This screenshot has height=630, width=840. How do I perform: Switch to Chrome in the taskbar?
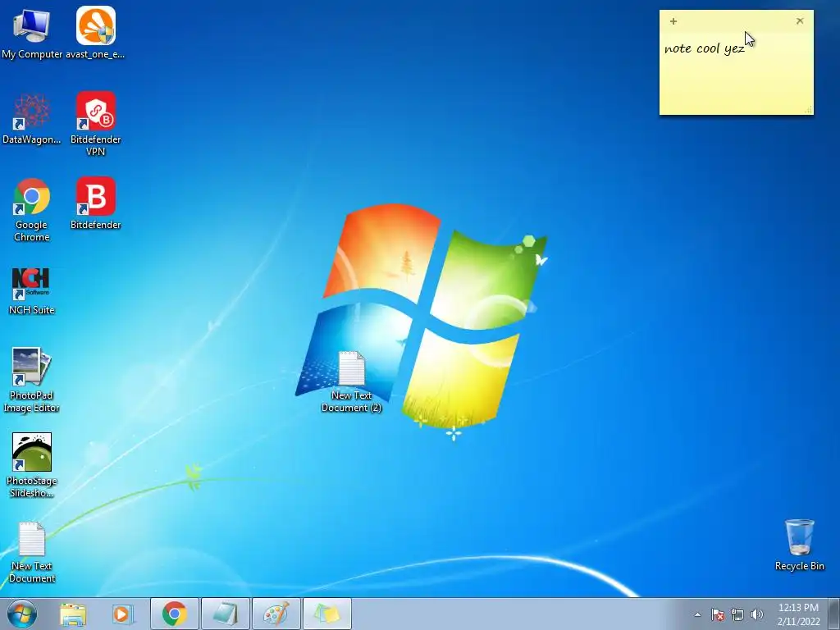175,614
